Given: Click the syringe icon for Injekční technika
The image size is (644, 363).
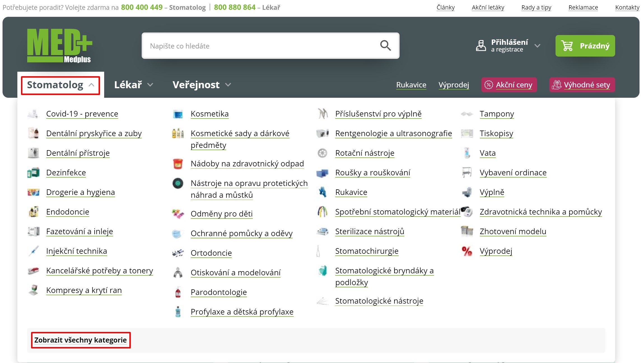Looking at the screenshot, I should click(x=33, y=251).
